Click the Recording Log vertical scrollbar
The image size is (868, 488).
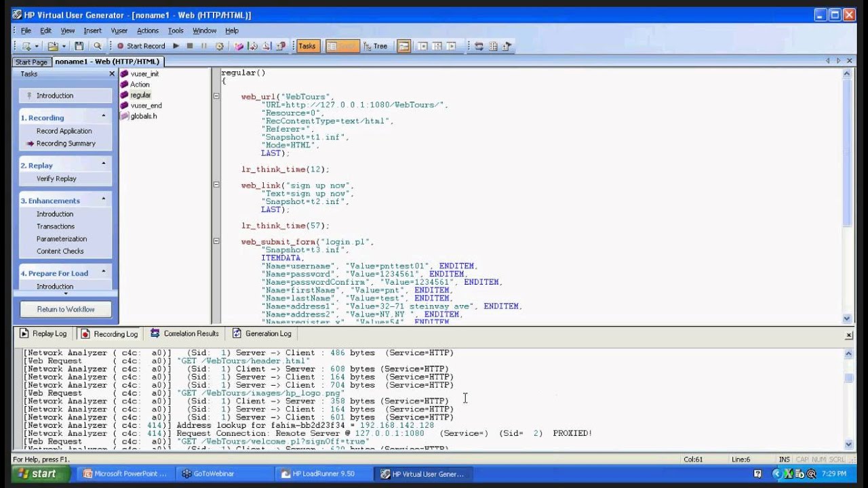coord(849,399)
